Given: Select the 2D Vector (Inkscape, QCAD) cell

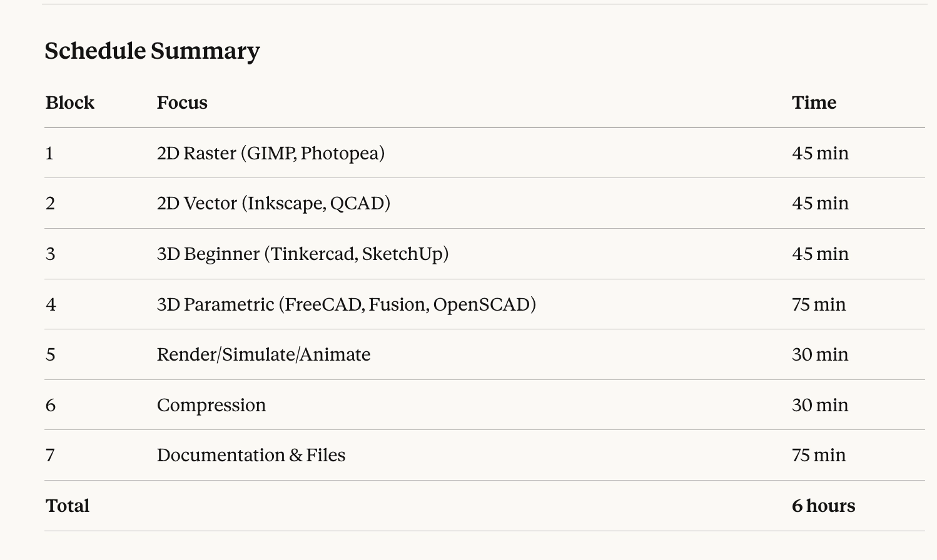Looking at the screenshot, I should tap(273, 203).
